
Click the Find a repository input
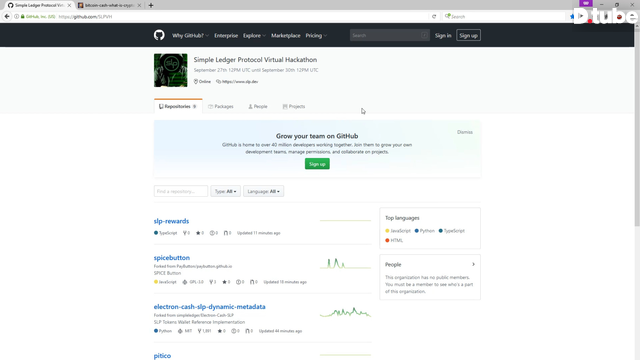(x=181, y=191)
